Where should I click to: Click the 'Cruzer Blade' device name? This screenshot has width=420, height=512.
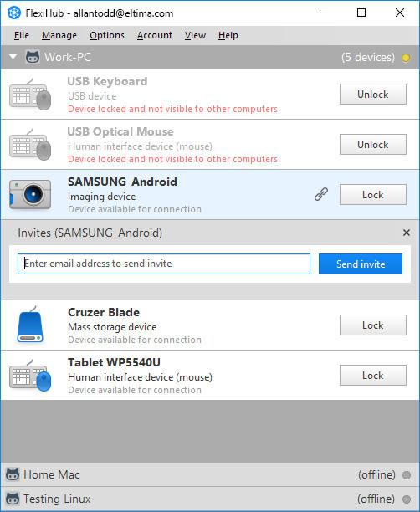point(104,312)
